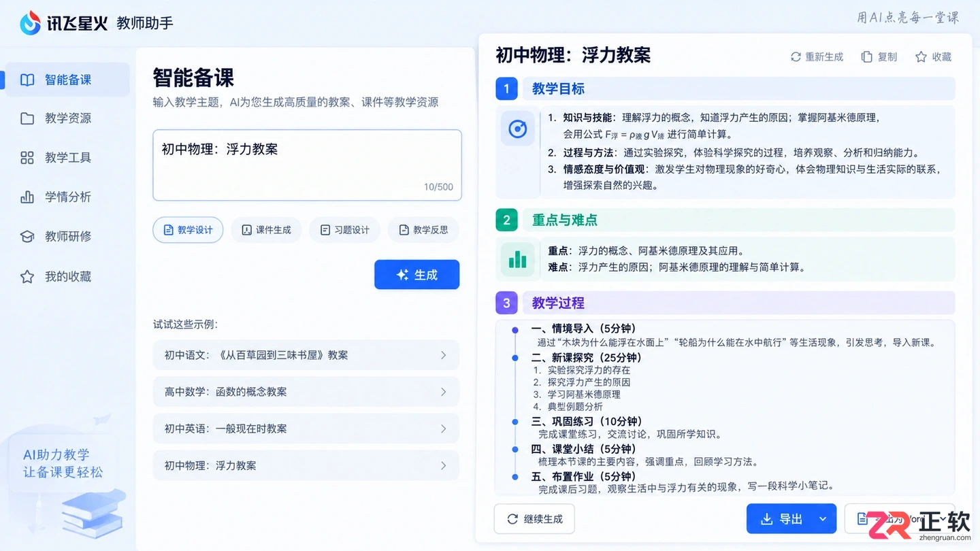Click the download icon on 导出 button
Image resolution: width=980 pixels, height=551 pixels.
coord(766,519)
